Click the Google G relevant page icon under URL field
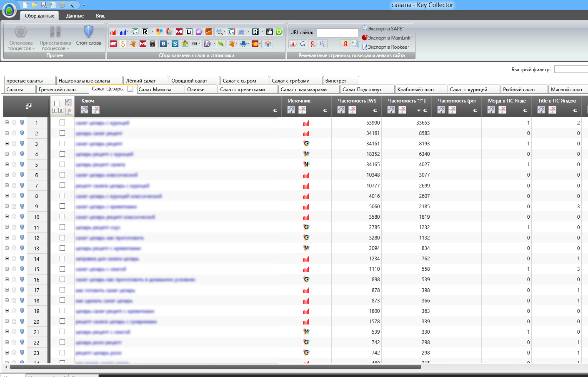Image resolution: width=588 pixels, height=377 pixels. [303, 44]
